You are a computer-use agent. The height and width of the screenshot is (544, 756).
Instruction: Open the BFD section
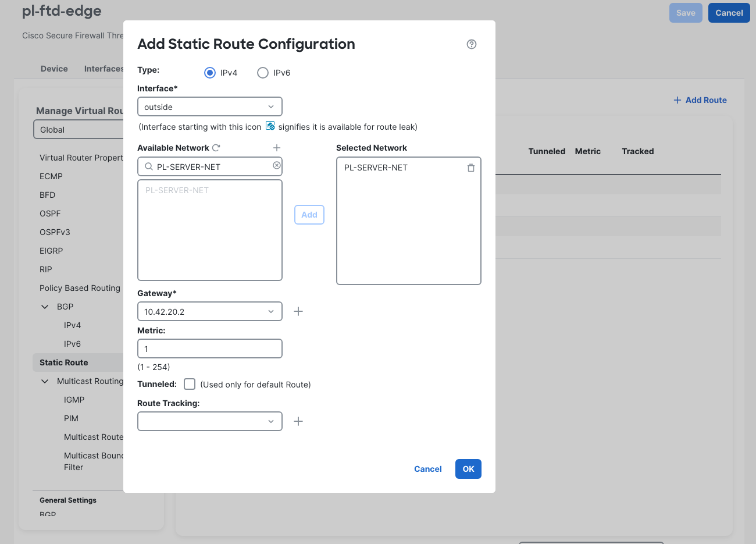[x=48, y=195]
